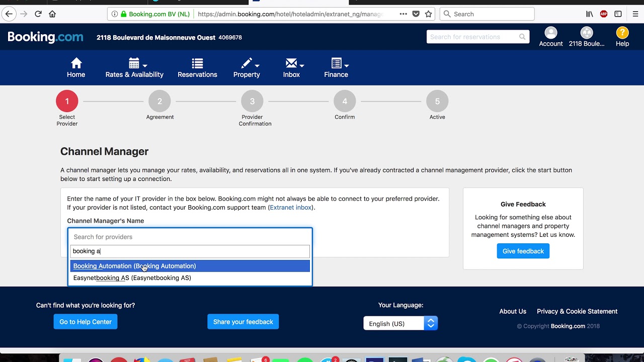Image resolution: width=644 pixels, height=362 pixels.
Task: Open the 2118 Boule... property icon
Action: pyautogui.click(x=587, y=33)
